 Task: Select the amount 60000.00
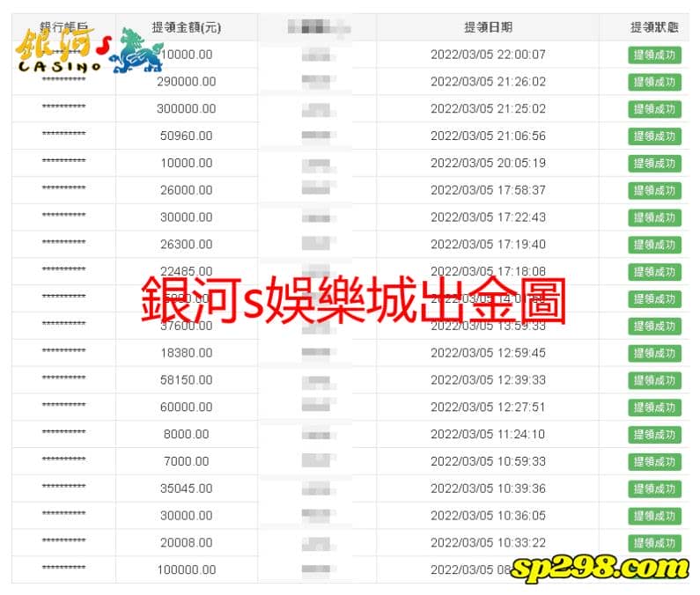pos(186,407)
